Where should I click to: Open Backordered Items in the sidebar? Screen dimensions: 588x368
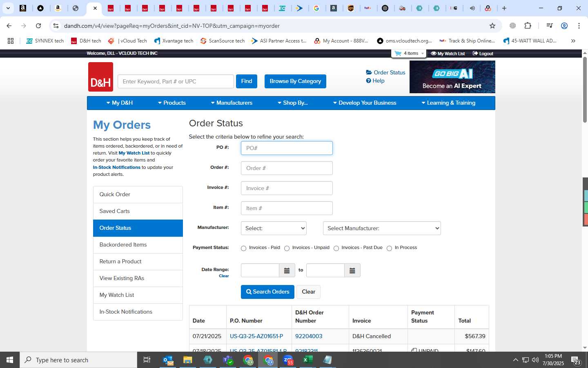[138, 245]
